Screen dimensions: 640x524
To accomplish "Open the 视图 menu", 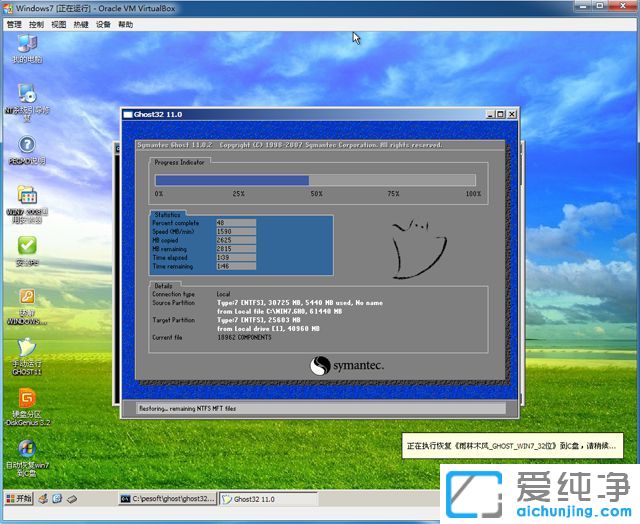I will tap(58, 24).
